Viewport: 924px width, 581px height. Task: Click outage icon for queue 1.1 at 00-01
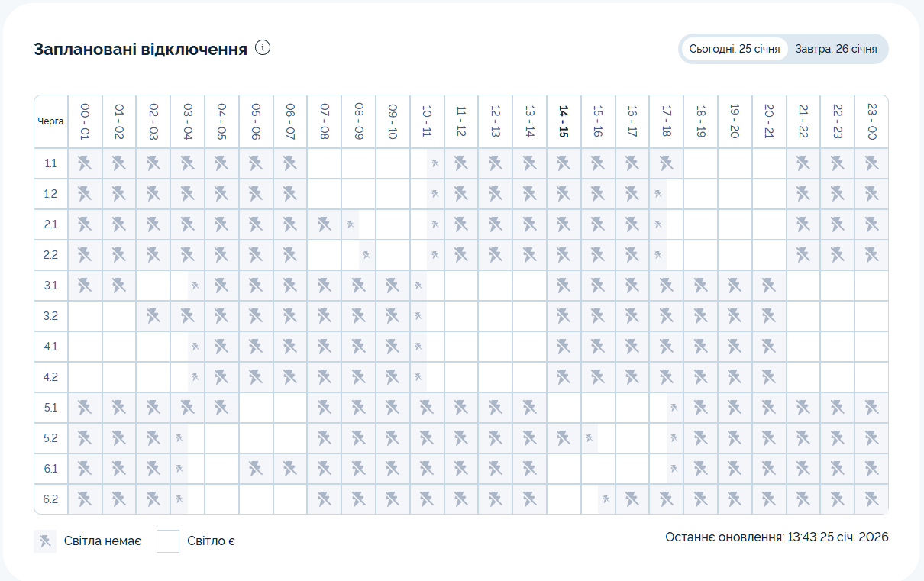[85, 163]
